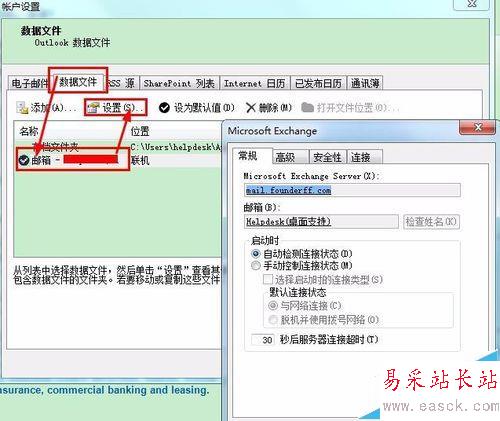Image resolution: width=500 pixels, height=421 pixels.
Task: Click the 检查姓名(K) button
Action: click(431, 222)
